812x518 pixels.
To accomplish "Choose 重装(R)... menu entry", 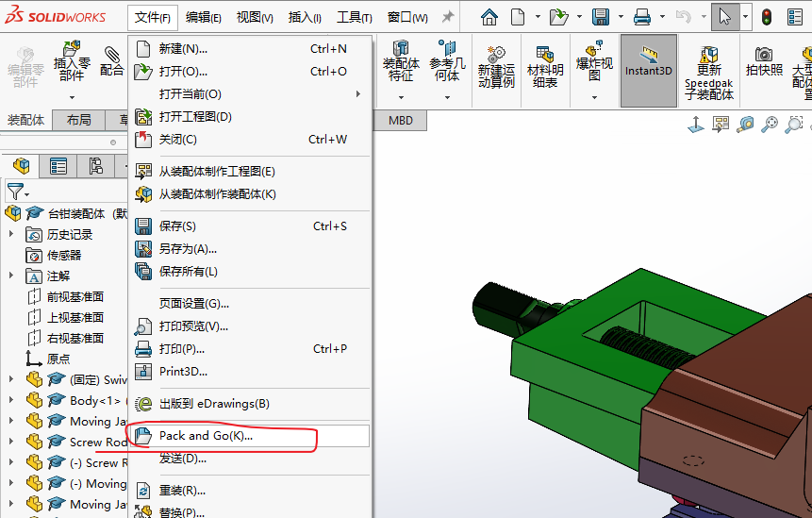I will [250, 490].
